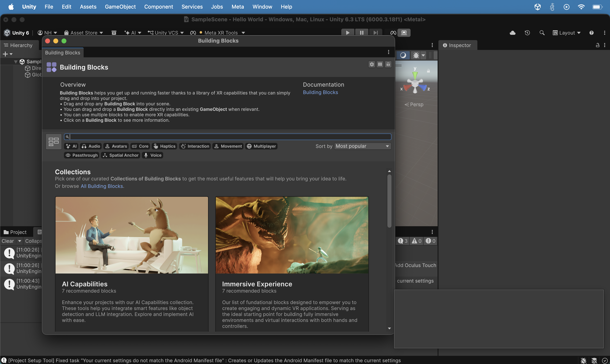Toggle the Voice filter tag

coord(152,155)
